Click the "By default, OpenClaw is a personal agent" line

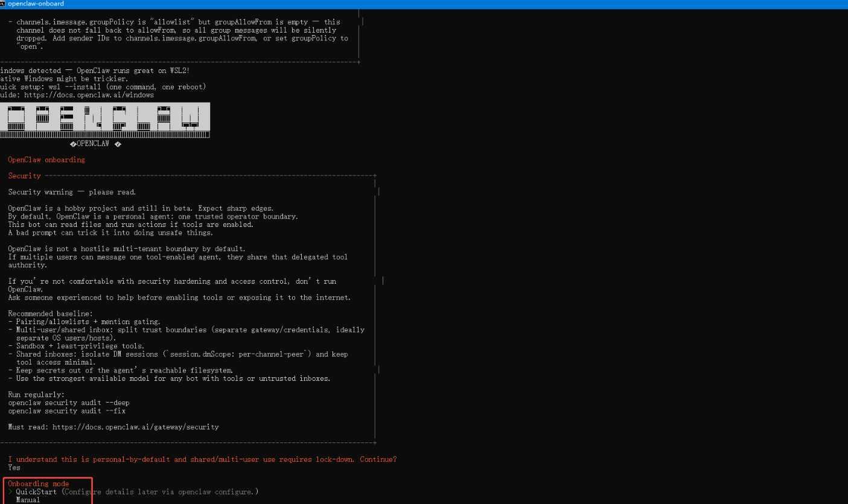coord(153,216)
